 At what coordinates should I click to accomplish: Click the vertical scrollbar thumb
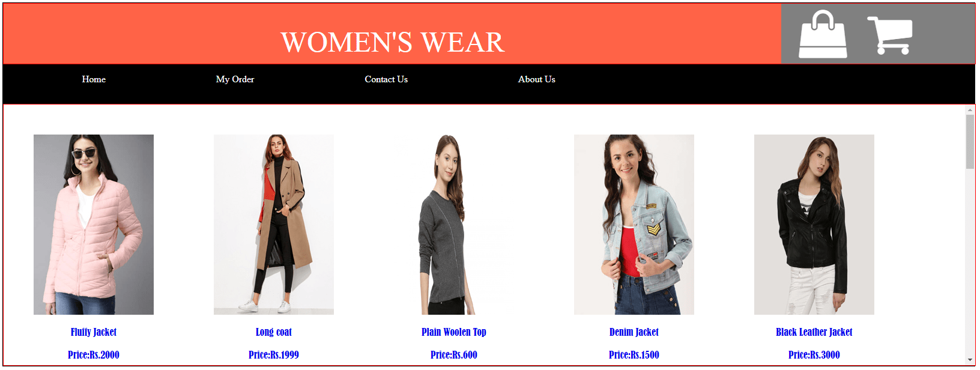point(970,142)
